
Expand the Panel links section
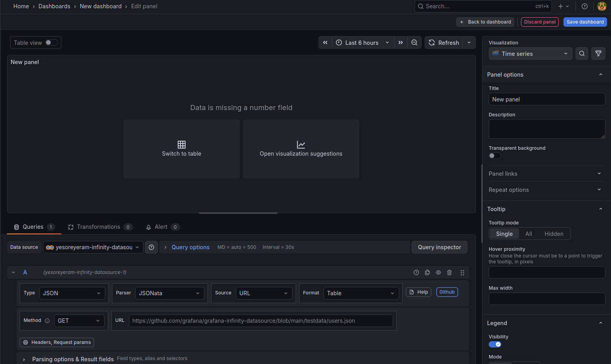[545, 173]
